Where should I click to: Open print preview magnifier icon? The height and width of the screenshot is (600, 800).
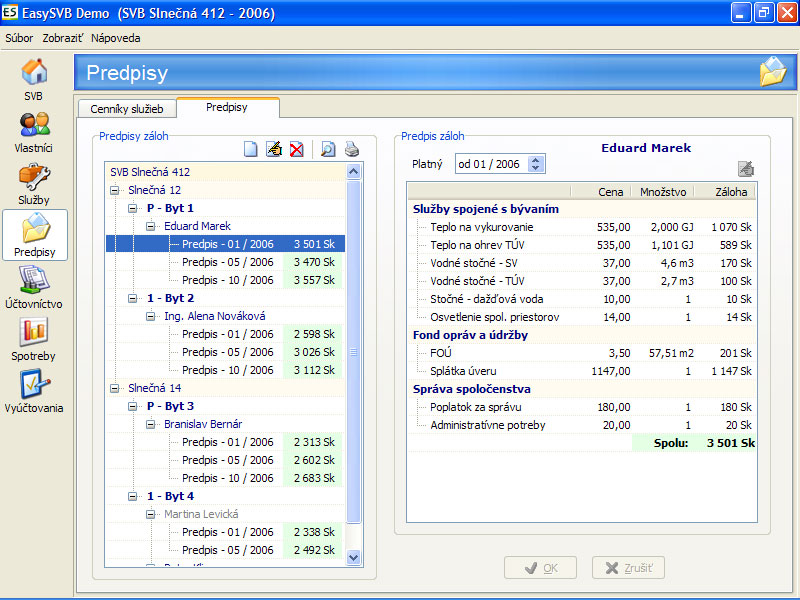click(328, 149)
